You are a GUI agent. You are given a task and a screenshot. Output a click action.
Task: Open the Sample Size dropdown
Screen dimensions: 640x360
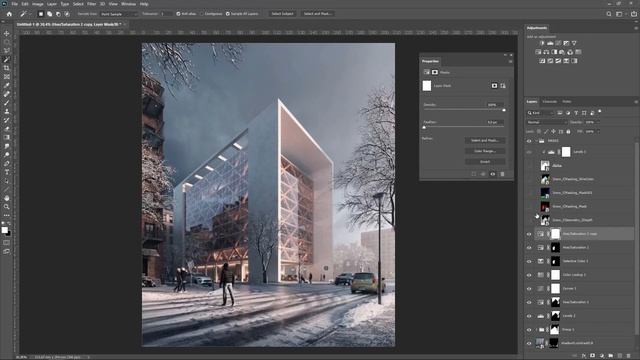tap(119, 14)
